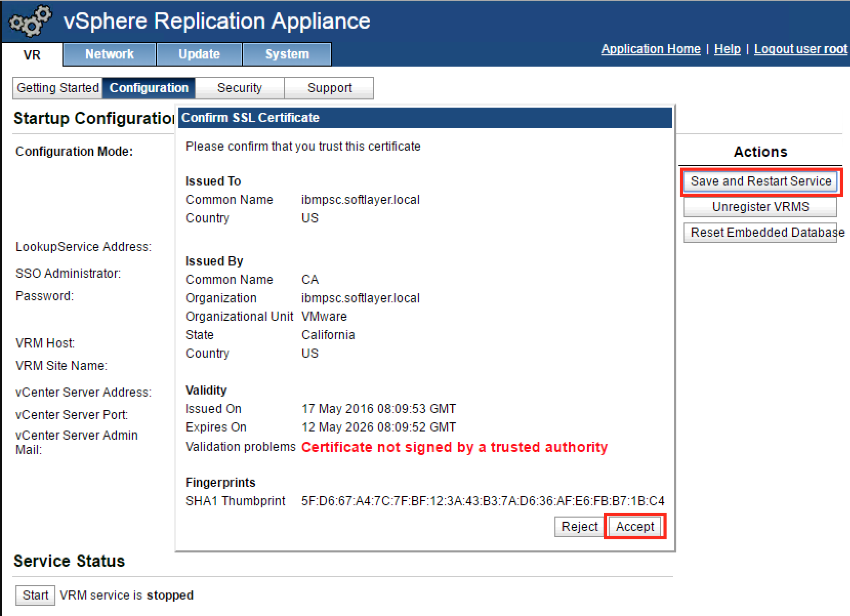
Task: Open the Getting Started tab
Action: click(x=57, y=88)
